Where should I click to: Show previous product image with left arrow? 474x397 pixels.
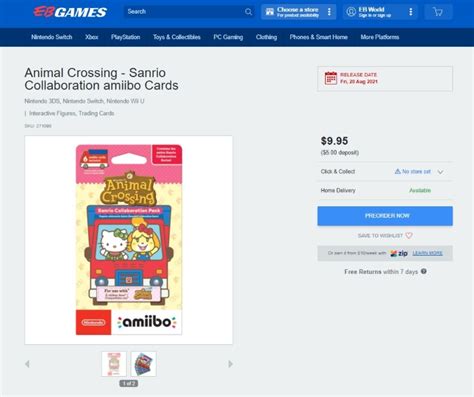coord(27,364)
